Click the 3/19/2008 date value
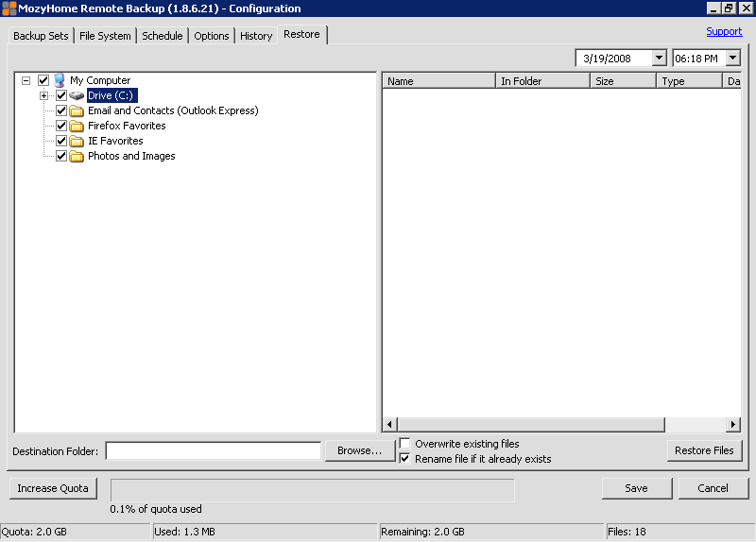The height and width of the screenshot is (542, 756). click(607, 59)
